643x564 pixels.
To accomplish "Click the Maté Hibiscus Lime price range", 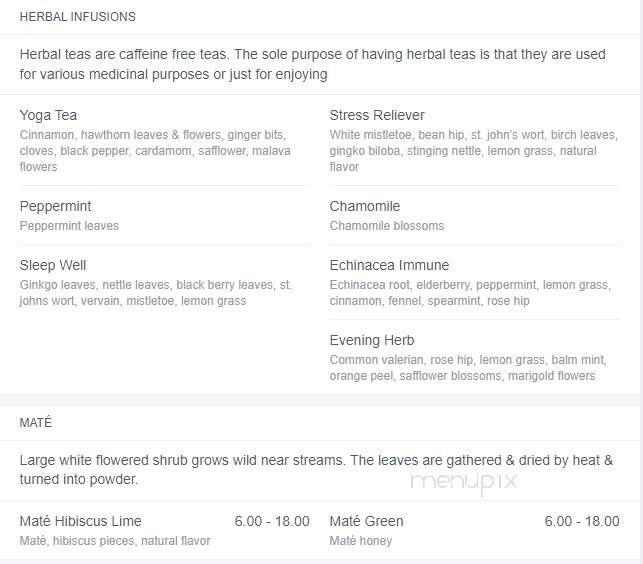I will (272, 521).
